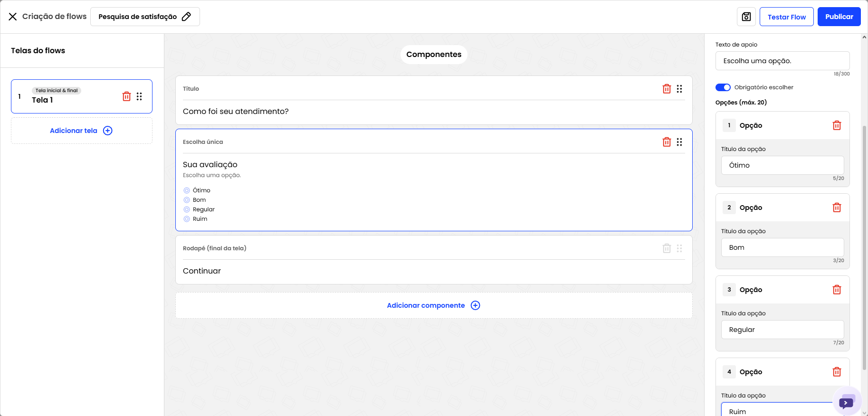Click the Rodapé (final da tela) label
Image resolution: width=868 pixels, height=416 pixels.
[x=215, y=248]
